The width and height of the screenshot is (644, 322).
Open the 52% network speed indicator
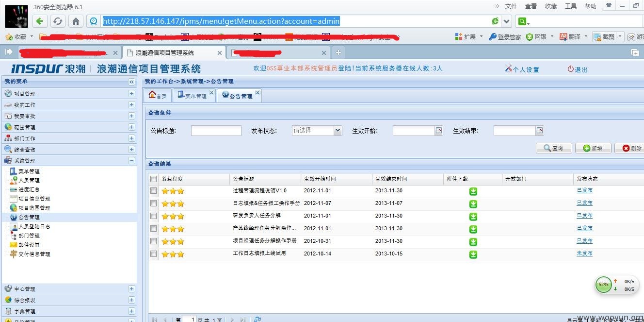click(603, 285)
